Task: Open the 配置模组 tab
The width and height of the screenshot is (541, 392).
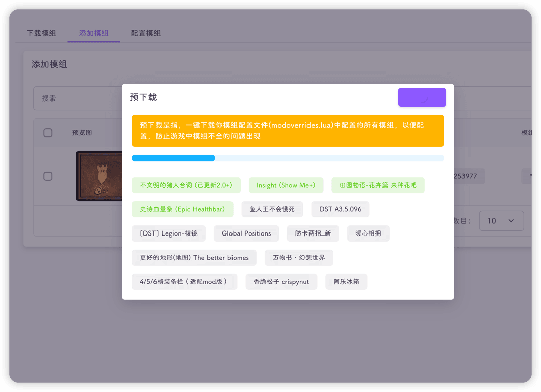Action: 145,33
